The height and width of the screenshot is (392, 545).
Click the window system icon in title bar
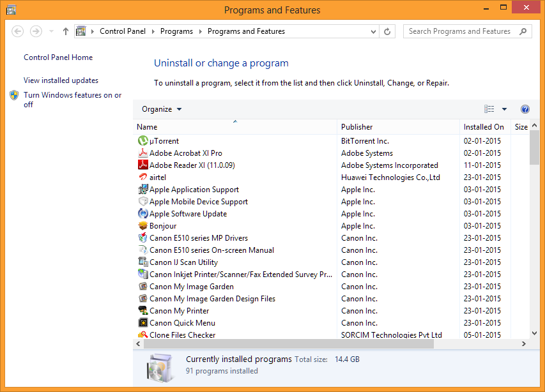click(x=11, y=10)
